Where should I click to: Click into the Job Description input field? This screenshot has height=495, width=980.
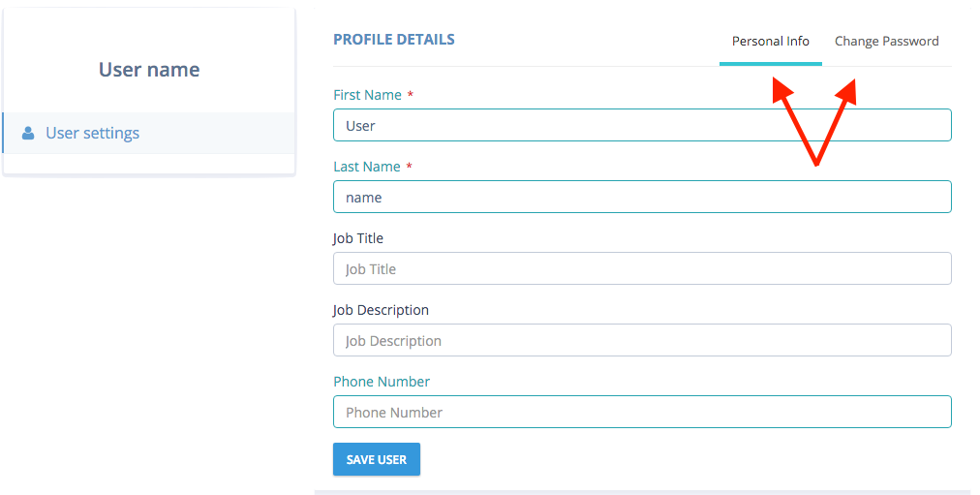[x=642, y=340]
